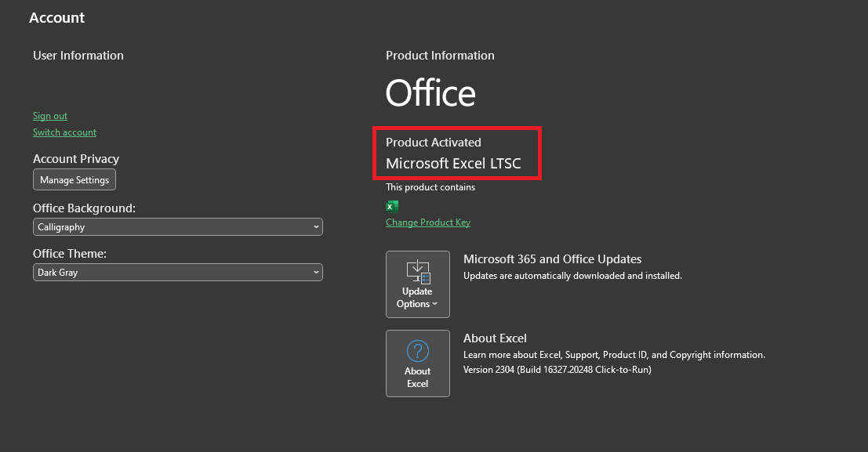Open the Office Theme combo box showing Dark Gray
Screen dimensions: 868x452
click(178, 272)
